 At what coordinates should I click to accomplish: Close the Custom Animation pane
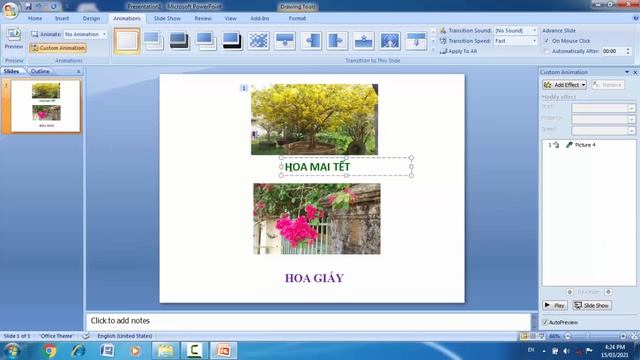[635, 72]
